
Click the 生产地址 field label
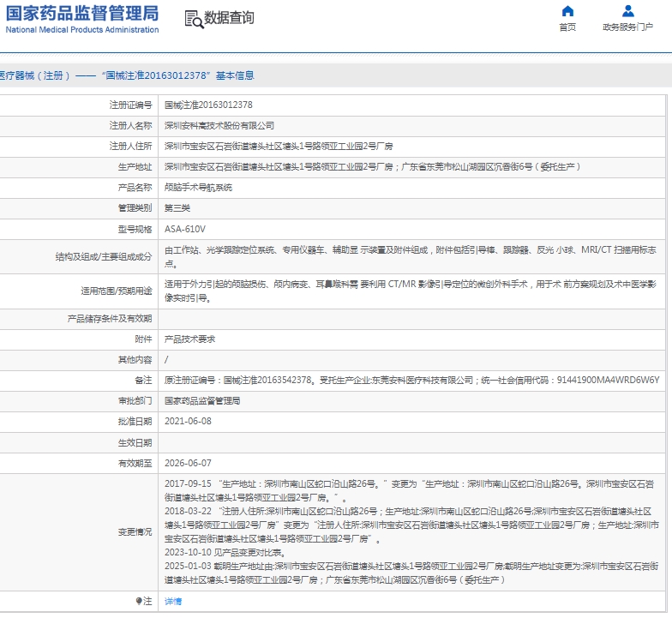coord(135,166)
